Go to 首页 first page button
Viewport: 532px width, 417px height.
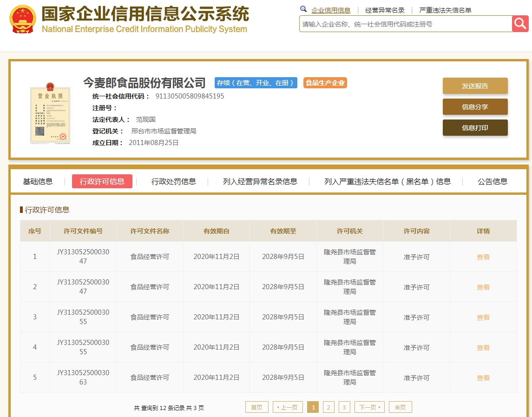[257, 407]
